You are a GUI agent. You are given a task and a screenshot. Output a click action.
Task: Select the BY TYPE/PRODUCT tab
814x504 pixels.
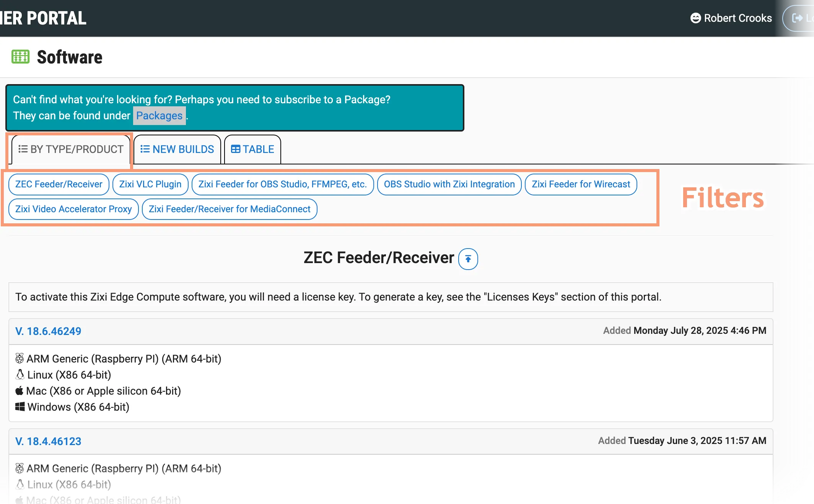(x=71, y=149)
